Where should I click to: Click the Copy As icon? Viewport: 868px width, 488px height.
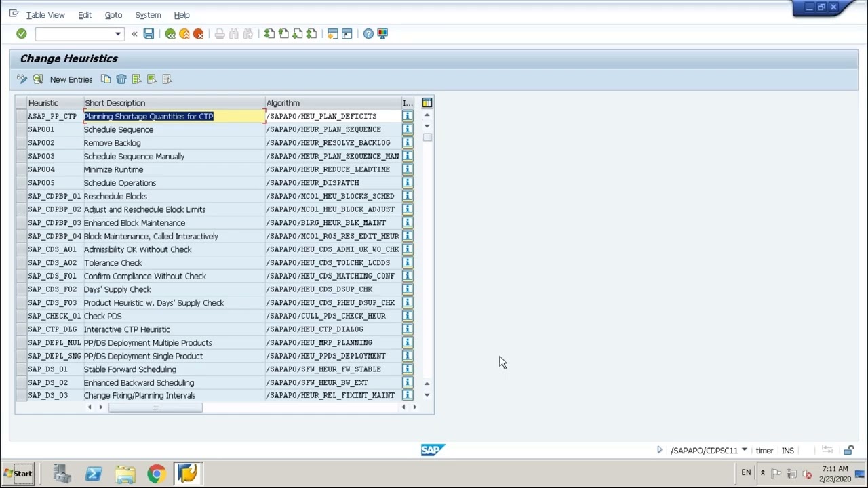[x=106, y=79]
